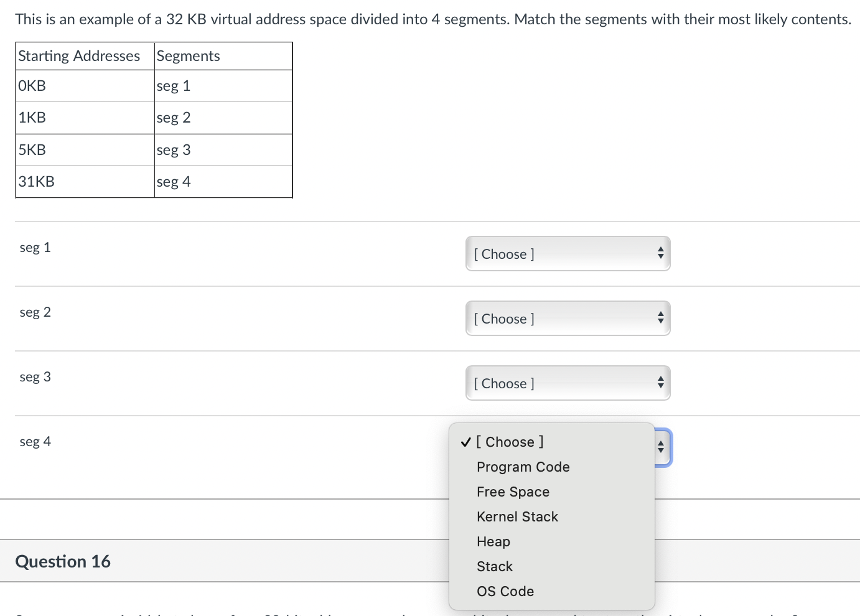The image size is (860, 616).
Task: Open the seg 2 answer dropdown
Action: (567, 318)
